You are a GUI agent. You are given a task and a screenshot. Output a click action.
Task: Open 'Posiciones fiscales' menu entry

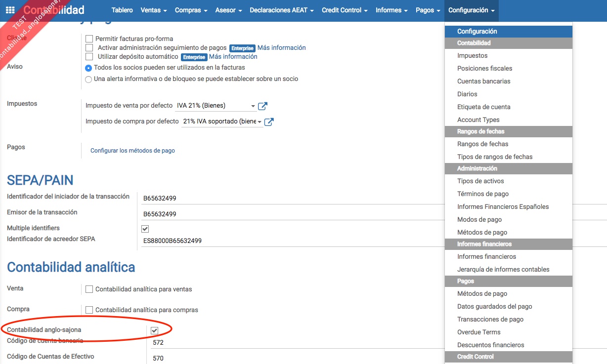coord(484,69)
